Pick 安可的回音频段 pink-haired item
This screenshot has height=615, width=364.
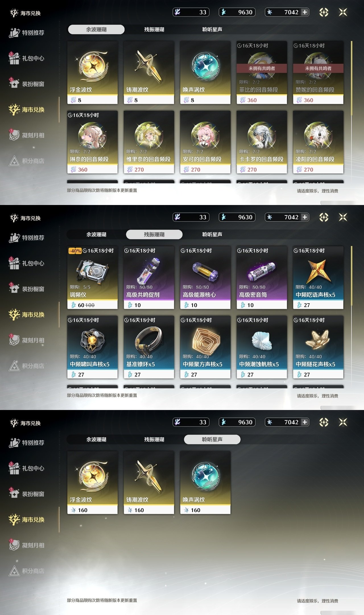pos(205,142)
